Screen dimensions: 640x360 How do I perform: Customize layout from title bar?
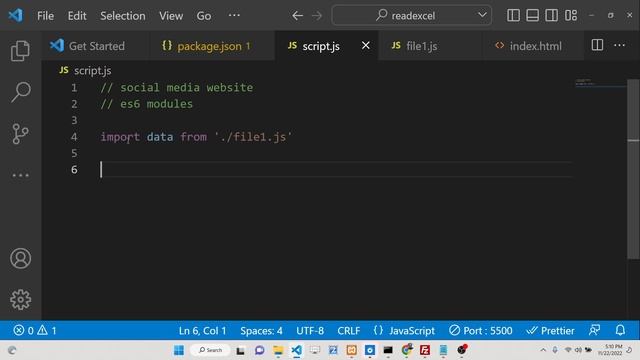coord(571,16)
